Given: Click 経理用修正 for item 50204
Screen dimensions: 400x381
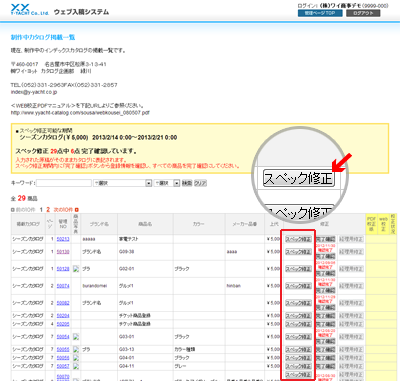Looking at the screenshot, I should pyautogui.click(x=351, y=315).
